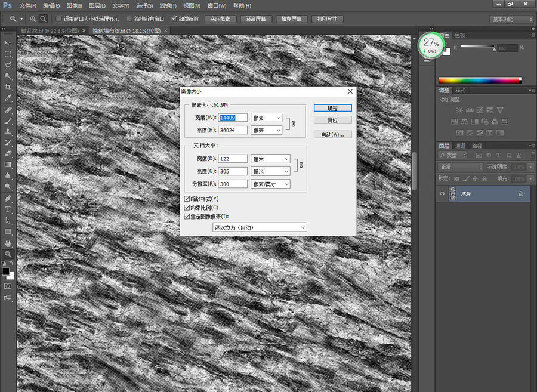The width and height of the screenshot is (537, 392).
Task: Select the Eraser tool
Action: [x=8, y=154]
